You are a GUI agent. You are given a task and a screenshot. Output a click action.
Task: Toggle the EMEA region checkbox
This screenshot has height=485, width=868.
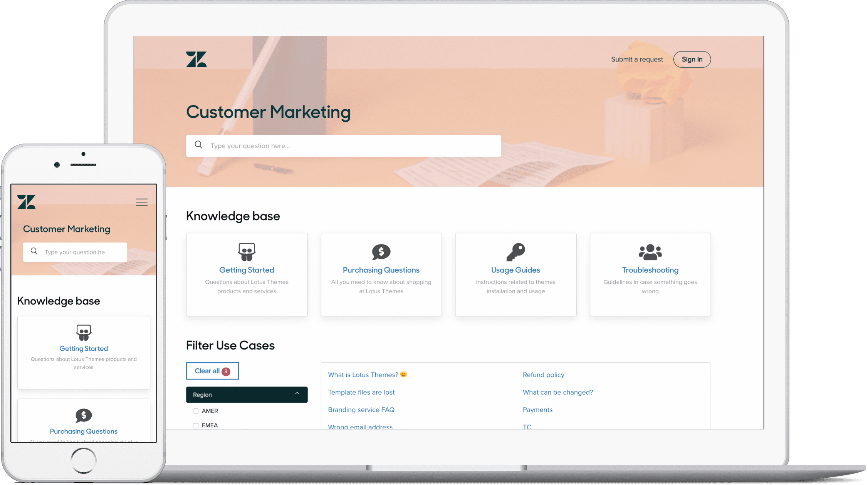coord(195,425)
